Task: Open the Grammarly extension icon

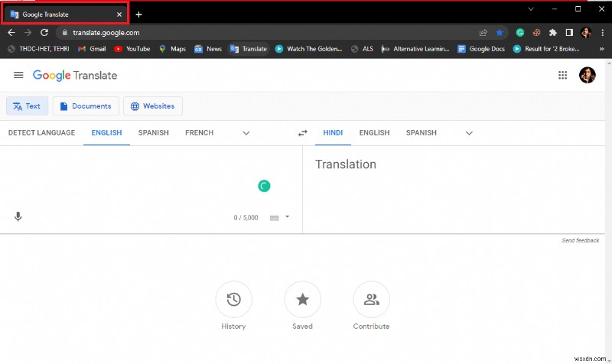Action: point(520,33)
